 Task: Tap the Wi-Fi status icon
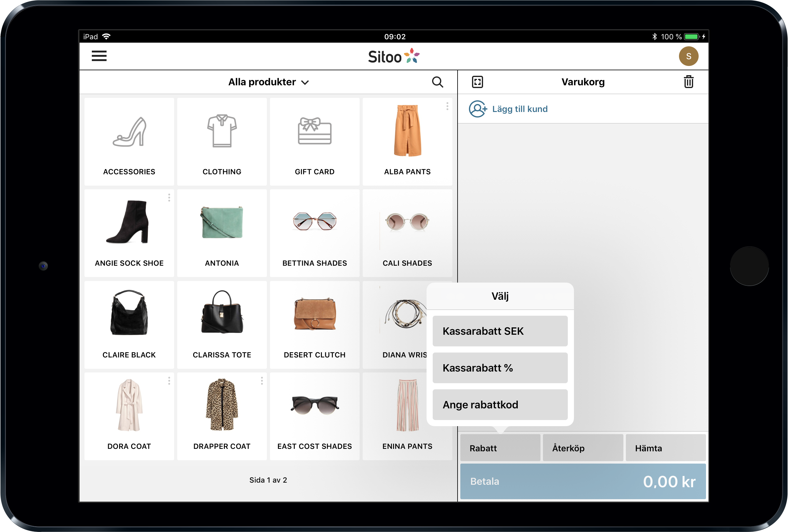[x=106, y=36]
